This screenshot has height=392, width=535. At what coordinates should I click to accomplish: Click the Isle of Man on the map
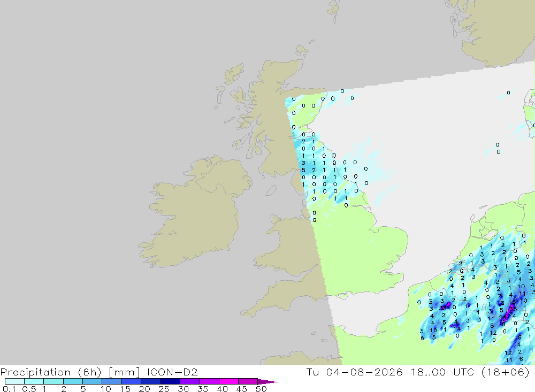pyautogui.click(x=271, y=190)
